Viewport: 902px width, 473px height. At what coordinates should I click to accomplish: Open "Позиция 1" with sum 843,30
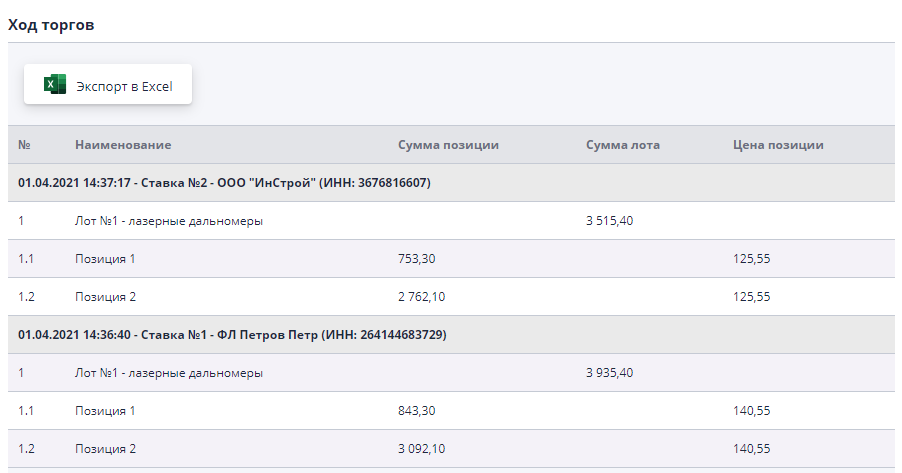click(x=105, y=411)
